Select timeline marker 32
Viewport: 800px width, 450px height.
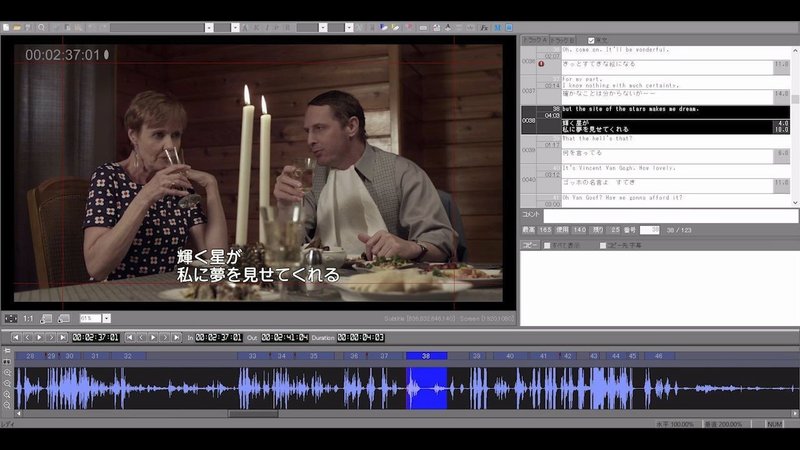click(x=128, y=356)
